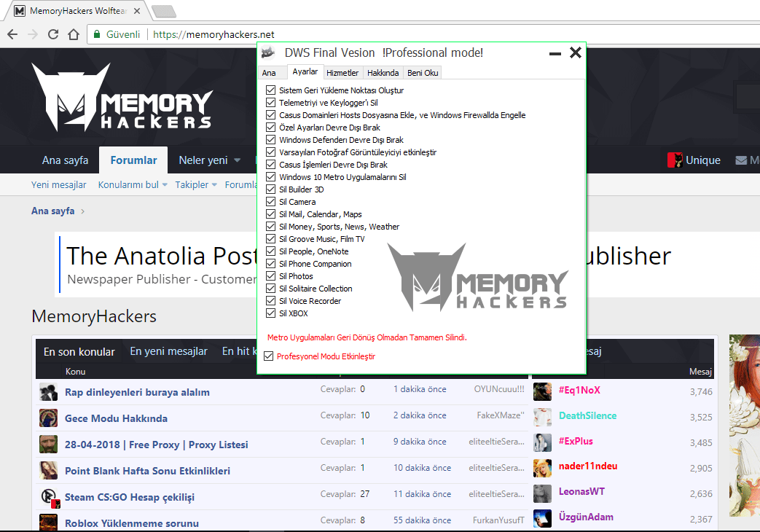The image size is (760, 532).
Task: Open the Roblox Yüklenmeme sorunu topic
Action: [x=132, y=523]
